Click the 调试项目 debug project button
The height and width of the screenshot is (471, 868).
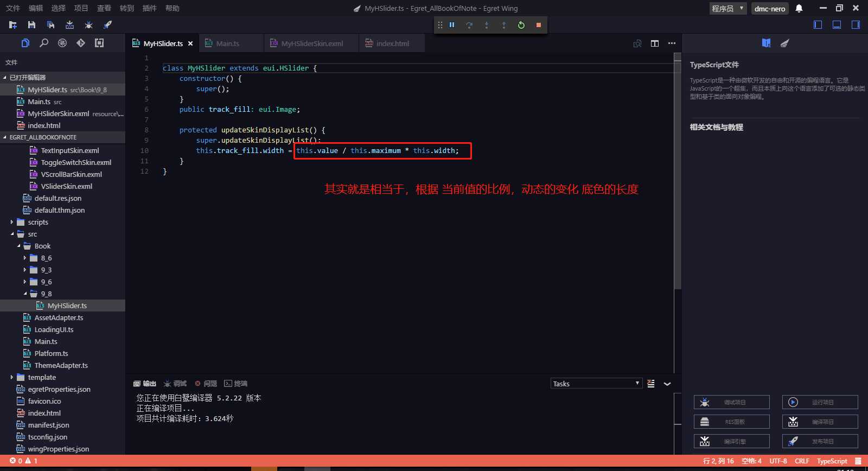click(731, 402)
